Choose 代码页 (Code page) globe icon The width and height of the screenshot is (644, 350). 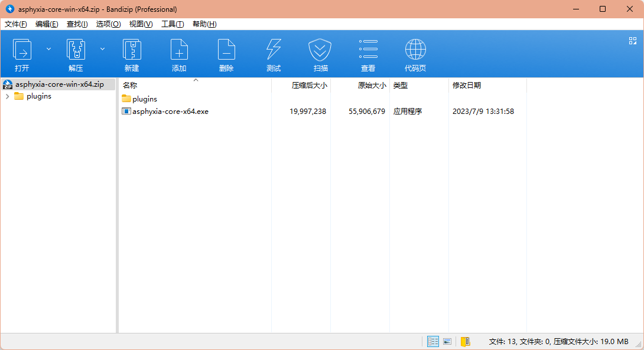415,54
